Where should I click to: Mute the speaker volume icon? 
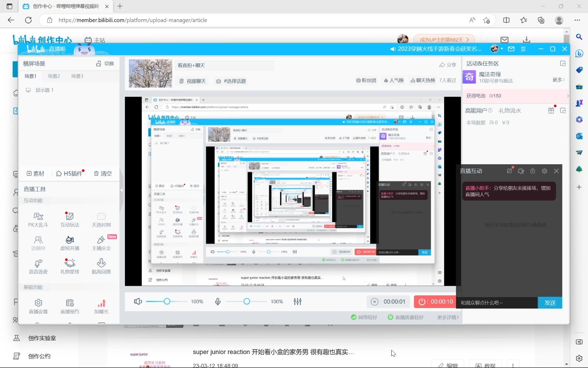tap(138, 302)
